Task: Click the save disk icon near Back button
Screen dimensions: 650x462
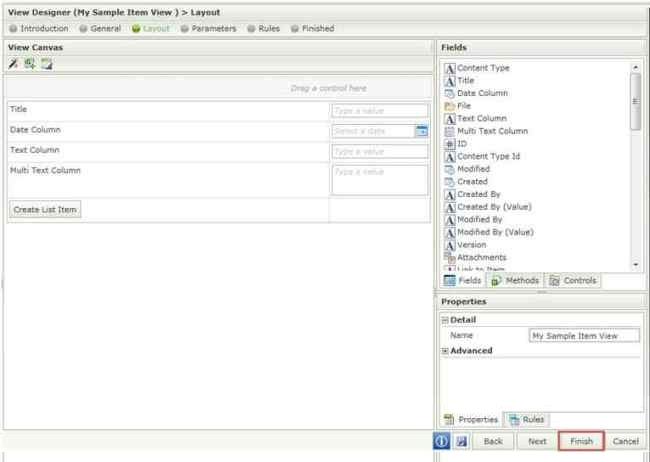Action: point(461,441)
